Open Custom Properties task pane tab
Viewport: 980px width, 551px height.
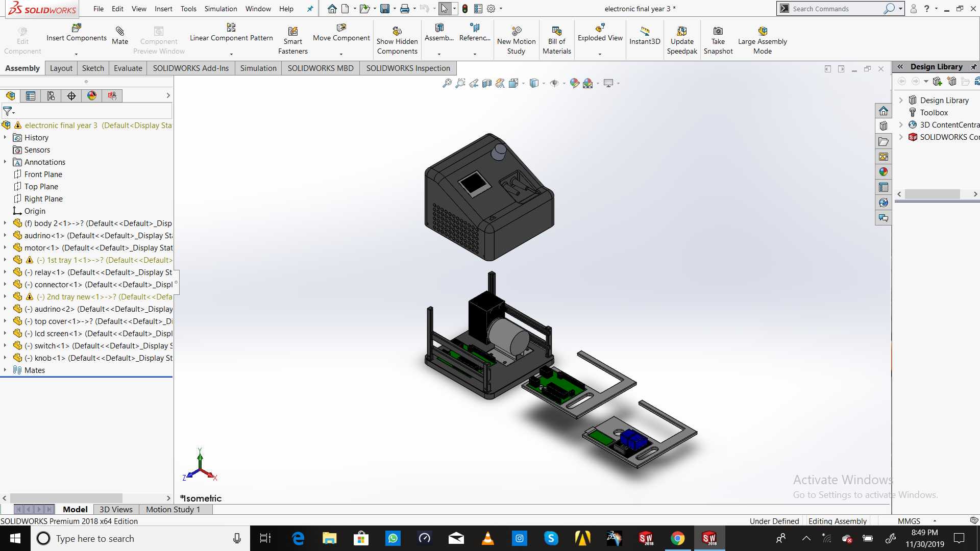tap(884, 187)
